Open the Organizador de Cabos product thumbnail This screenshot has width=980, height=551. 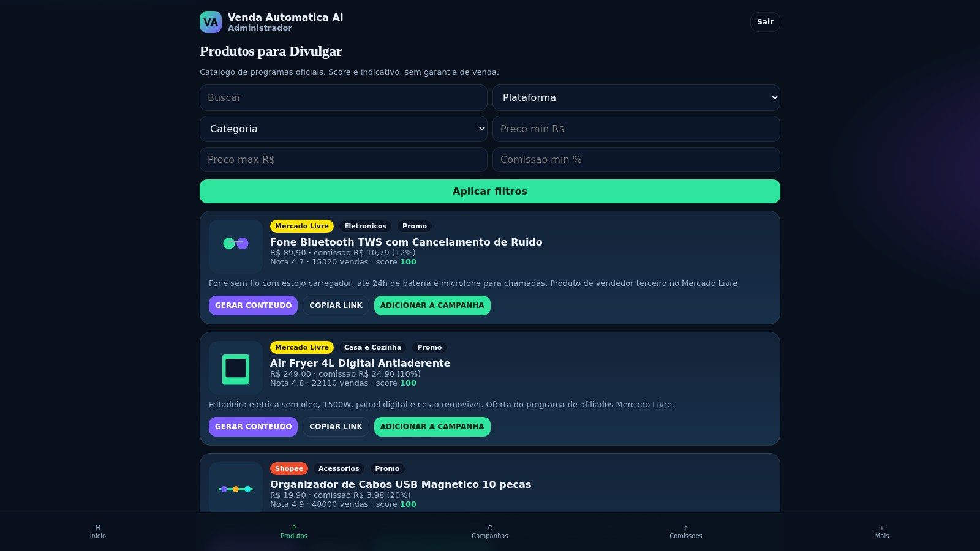pos(236,487)
